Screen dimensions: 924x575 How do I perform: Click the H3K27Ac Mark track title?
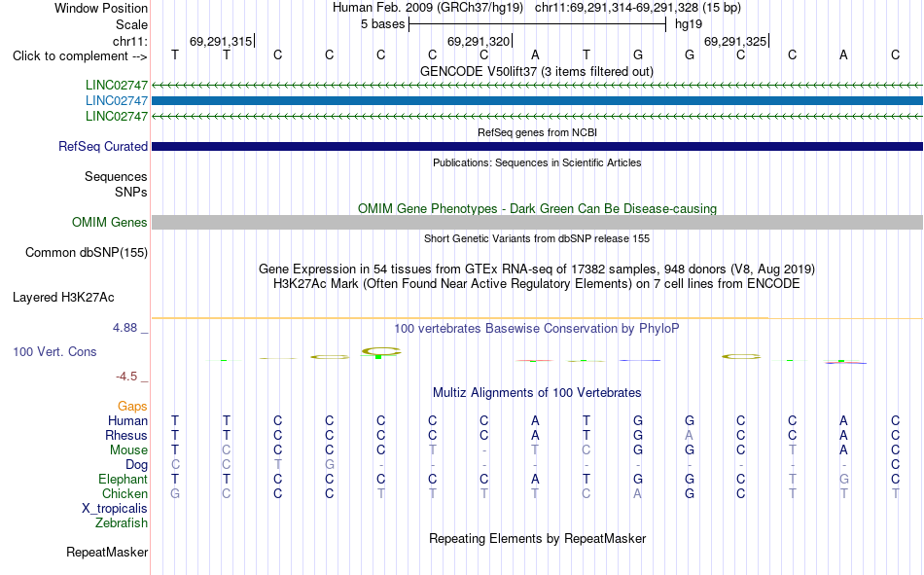point(537,284)
